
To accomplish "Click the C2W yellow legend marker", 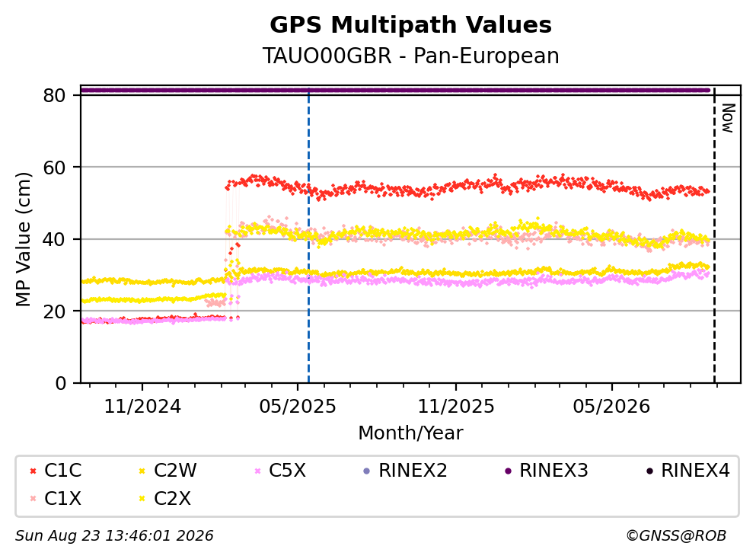I will pyautogui.click(x=142, y=471).
